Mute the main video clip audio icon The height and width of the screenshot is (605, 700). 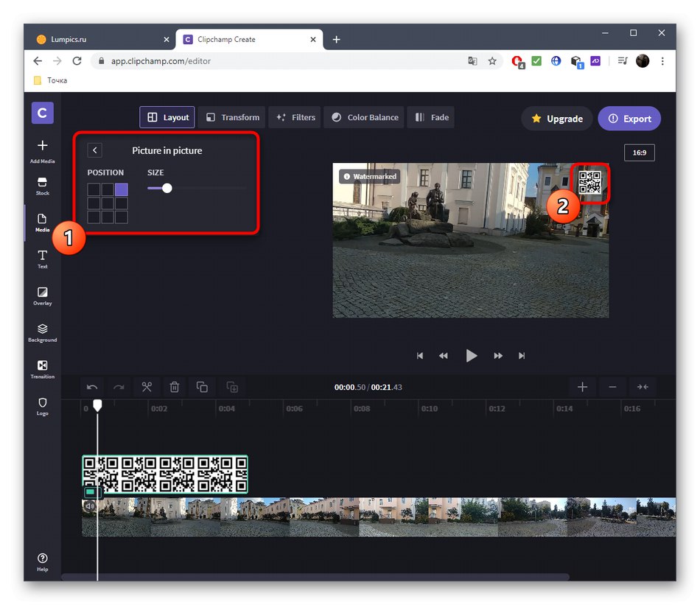[90, 506]
